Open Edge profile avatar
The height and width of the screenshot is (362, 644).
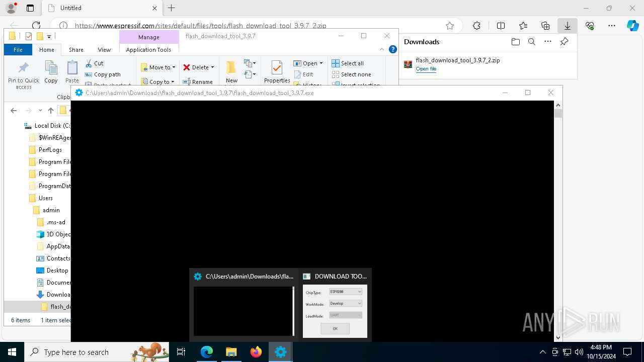point(11,8)
